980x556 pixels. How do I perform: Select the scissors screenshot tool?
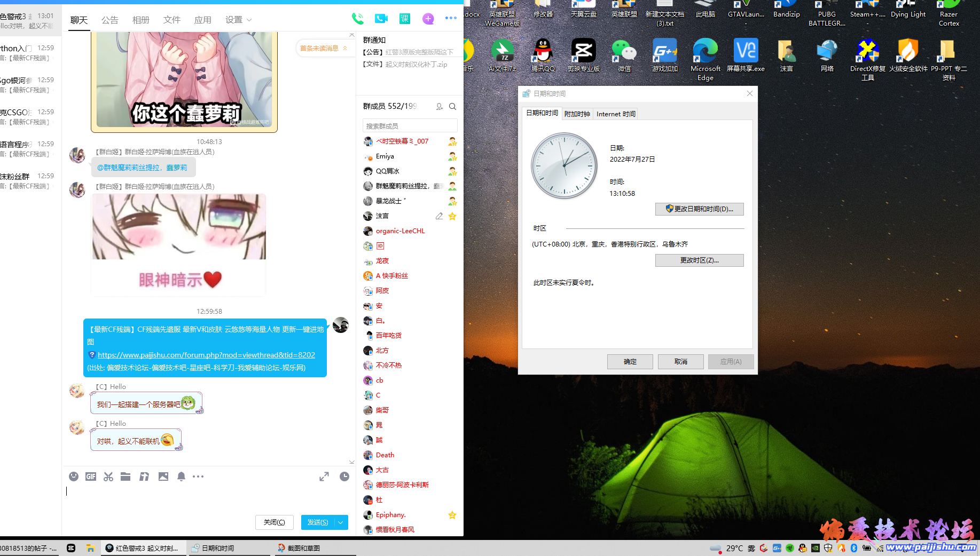click(108, 476)
